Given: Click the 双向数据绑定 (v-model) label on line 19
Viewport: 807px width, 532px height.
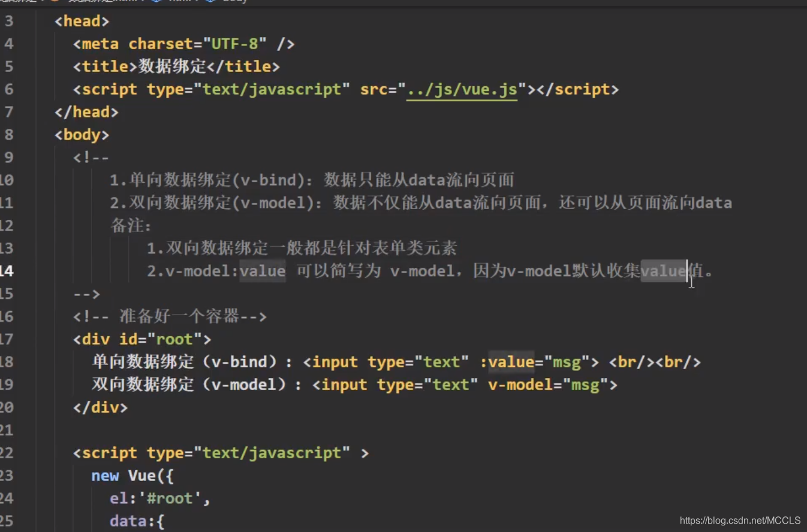Looking at the screenshot, I should pyautogui.click(x=197, y=385).
